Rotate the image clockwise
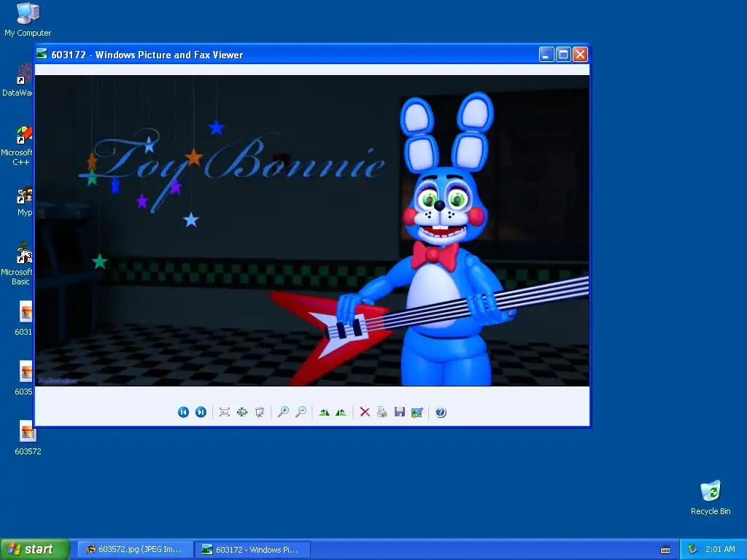Screen dimensions: 747x560 (x=324, y=413)
